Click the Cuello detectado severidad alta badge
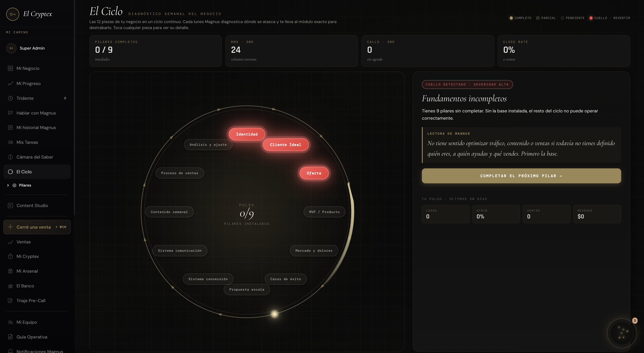Image resolution: width=644 pixels, height=353 pixels. [x=467, y=84]
